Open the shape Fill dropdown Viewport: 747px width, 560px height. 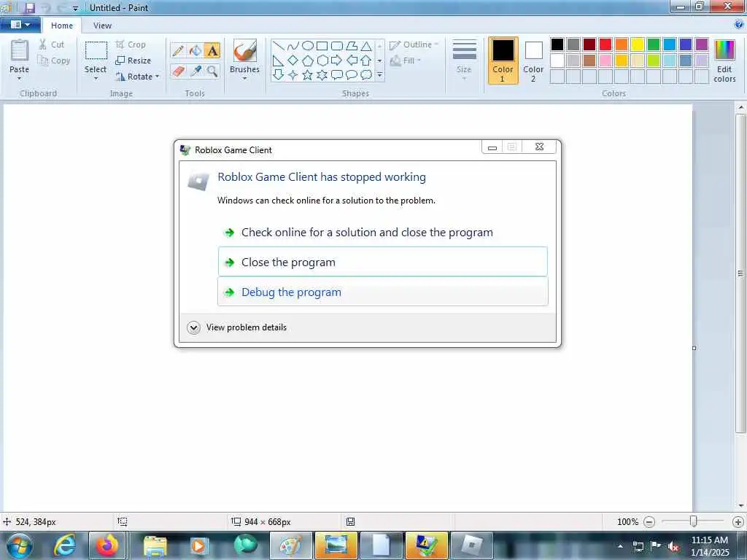click(x=406, y=61)
